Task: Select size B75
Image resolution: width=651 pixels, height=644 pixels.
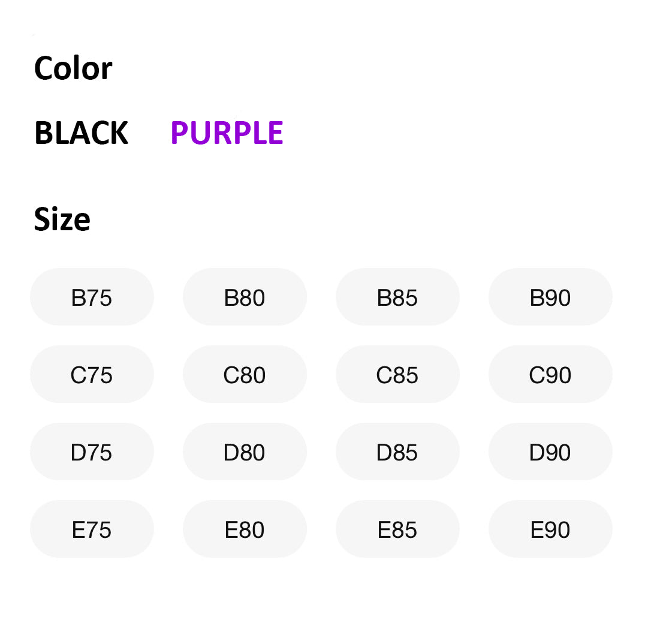Action: 92,297
